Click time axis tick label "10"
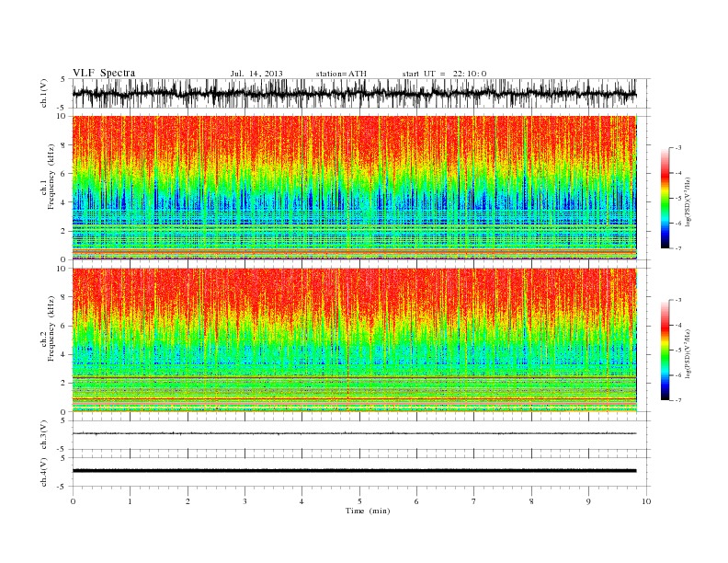This screenshot has height=563, width=728. 646,501
